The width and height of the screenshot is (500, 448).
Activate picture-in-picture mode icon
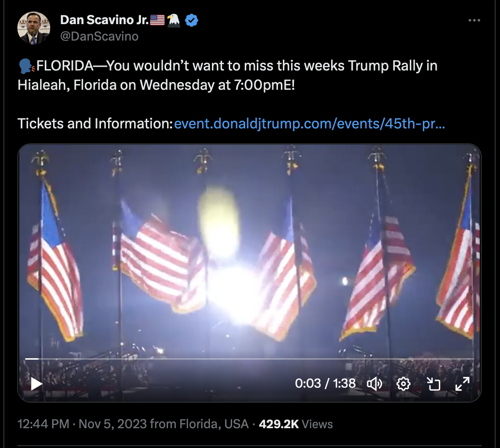433,384
